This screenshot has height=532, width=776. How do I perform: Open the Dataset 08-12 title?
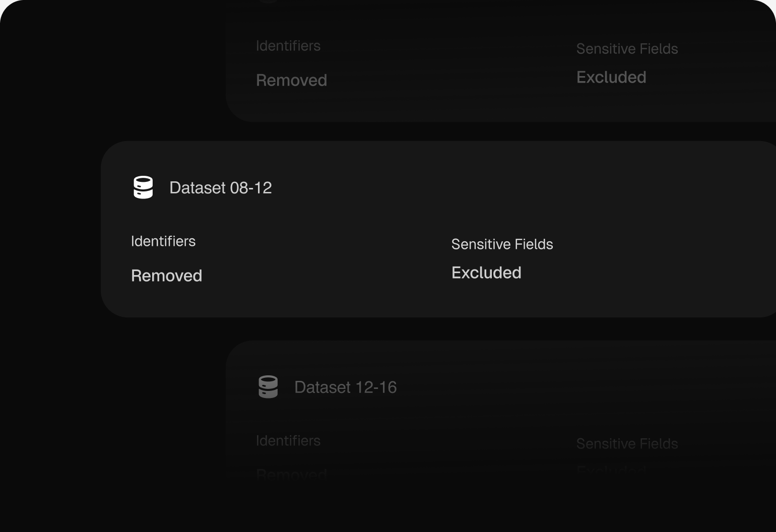221,188
